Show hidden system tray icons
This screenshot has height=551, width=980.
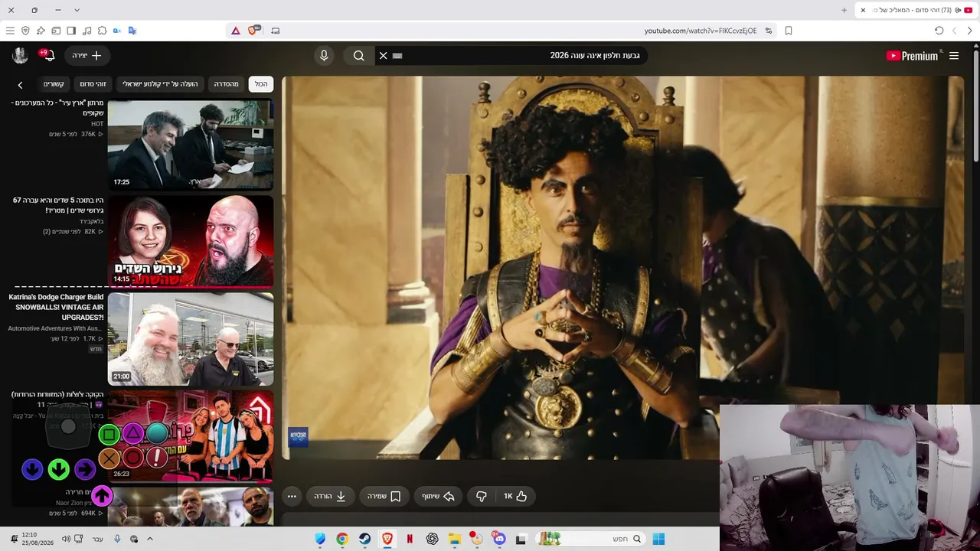click(150, 539)
